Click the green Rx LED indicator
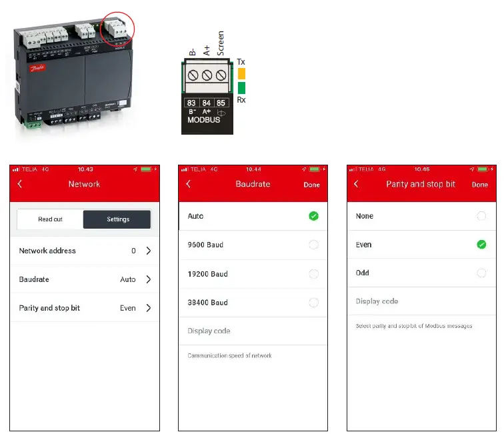 241,88
